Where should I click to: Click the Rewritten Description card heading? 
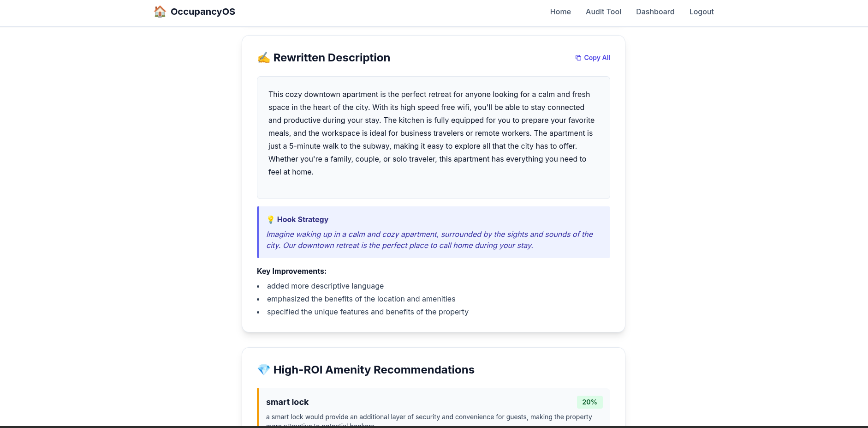tap(332, 57)
